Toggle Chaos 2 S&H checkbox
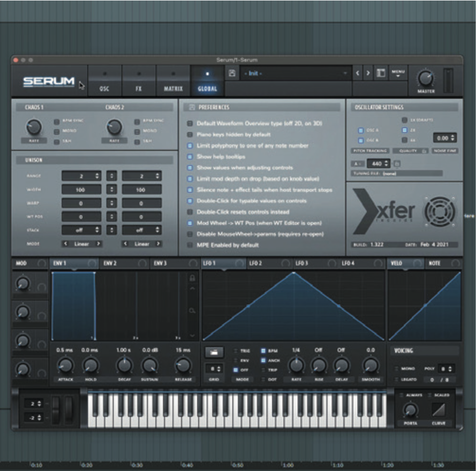The image size is (476, 471). coord(137,141)
